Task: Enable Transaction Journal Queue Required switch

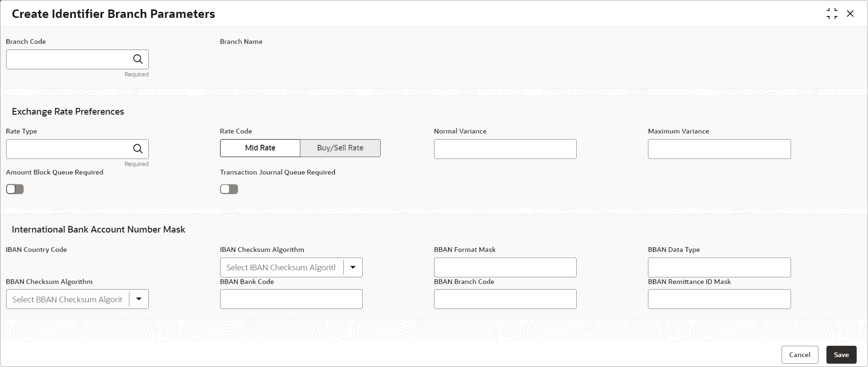Action: click(x=229, y=189)
